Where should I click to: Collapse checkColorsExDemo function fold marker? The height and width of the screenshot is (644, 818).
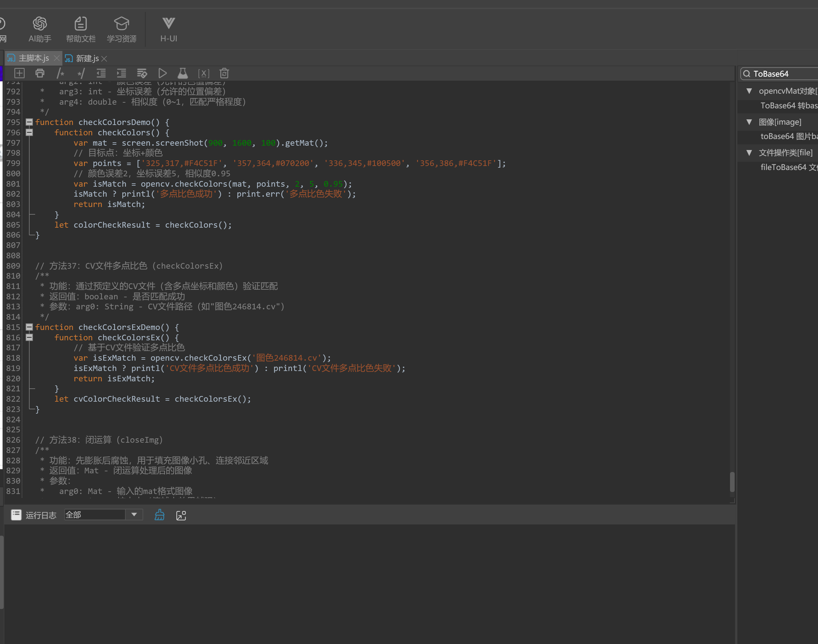pyautogui.click(x=29, y=327)
